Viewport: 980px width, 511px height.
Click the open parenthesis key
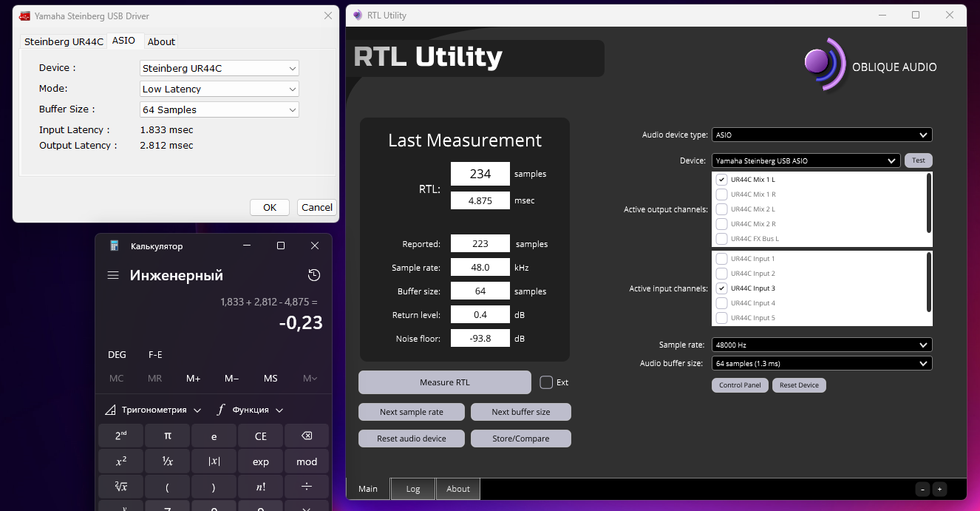[168, 487]
